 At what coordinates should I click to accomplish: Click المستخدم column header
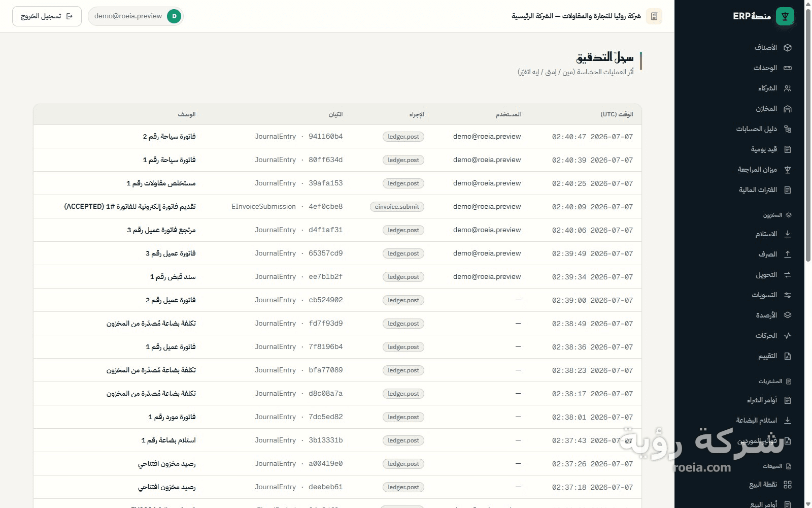pyautogui.click(x=509, y=114)
